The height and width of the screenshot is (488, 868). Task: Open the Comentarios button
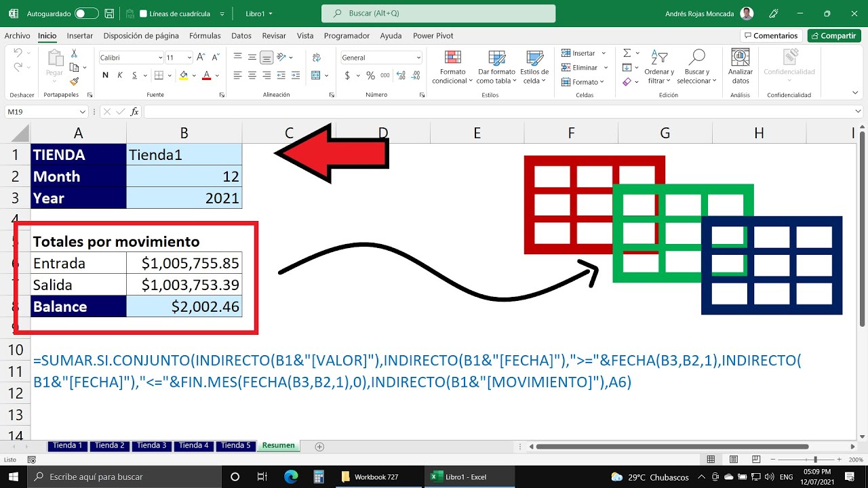click(771, 36)
